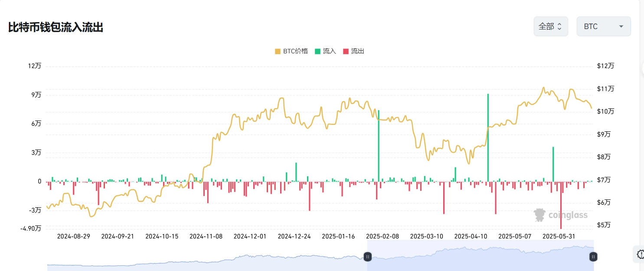Click the alert badge icon at right edge
Screen dimensions: 644x271
(x=640, y=254)
